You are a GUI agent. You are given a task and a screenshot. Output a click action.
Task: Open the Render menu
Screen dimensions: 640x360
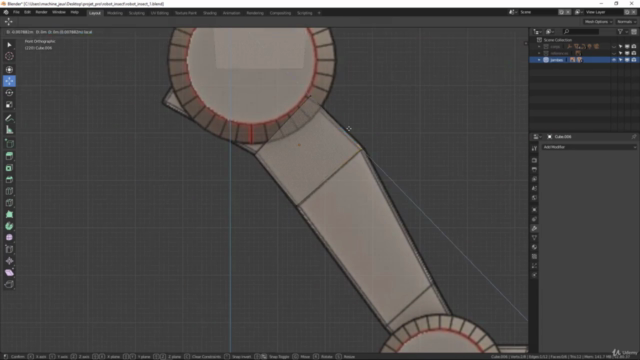coord(41,12)
